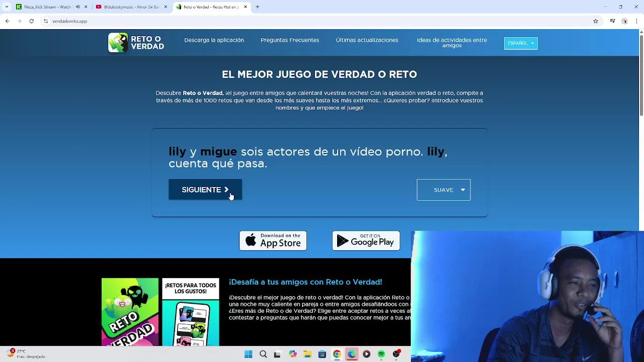Click the page vertical scrollbar
644x362 pixels.
pyautogui.click(x=641, y=75)
